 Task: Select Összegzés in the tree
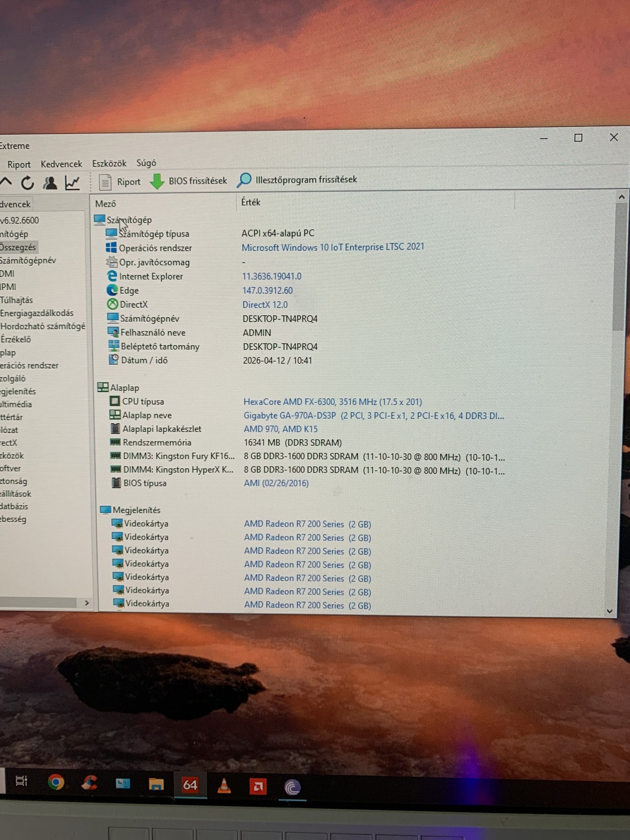click(x=18, y=247)
